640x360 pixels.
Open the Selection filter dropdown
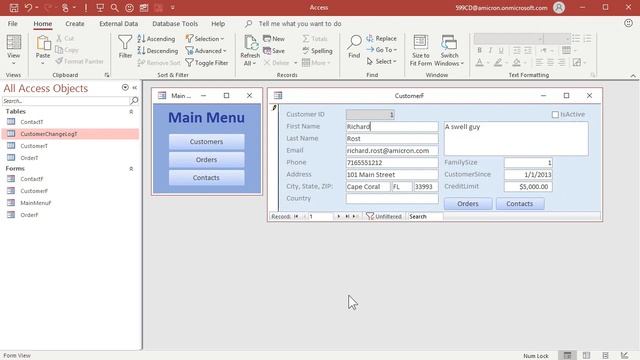205,39
